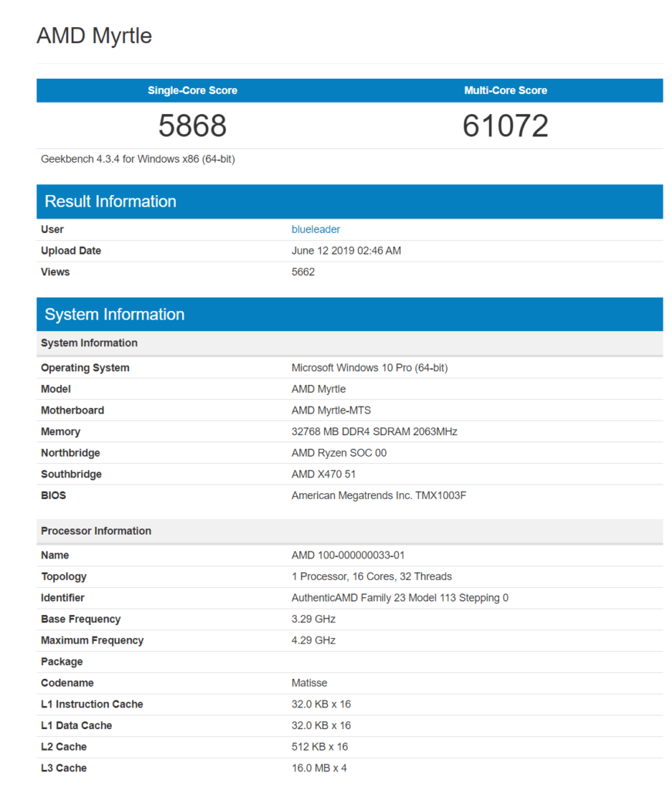Click the Processor Information subsection header
672x790 pixels.
coord(96,531)
